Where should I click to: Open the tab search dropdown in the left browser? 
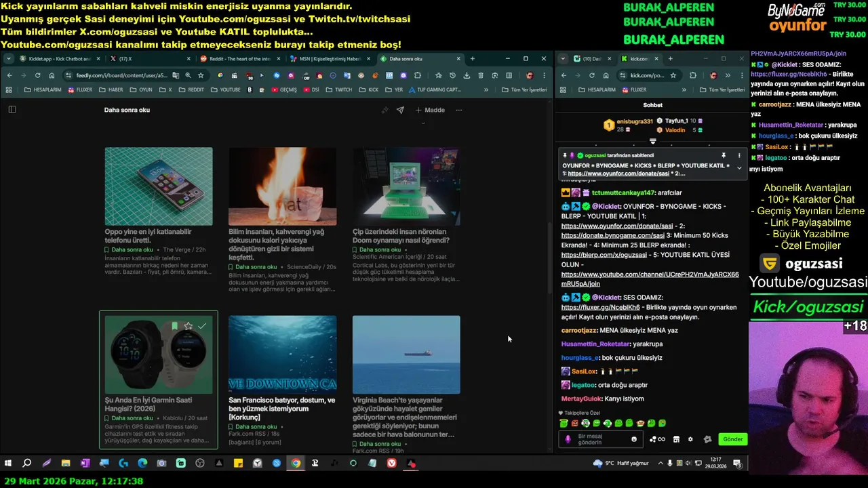click(8, 59)
